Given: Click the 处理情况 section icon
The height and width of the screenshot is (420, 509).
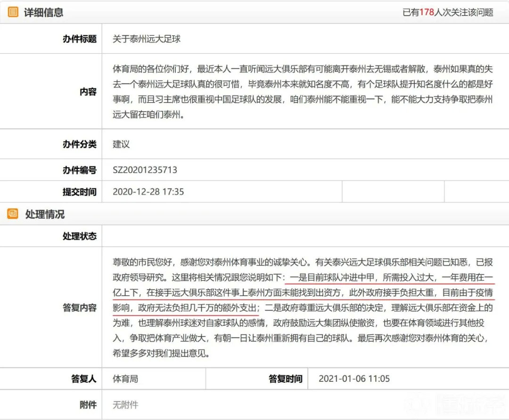Looking at the screenshot, I should (x=13, y=214).
